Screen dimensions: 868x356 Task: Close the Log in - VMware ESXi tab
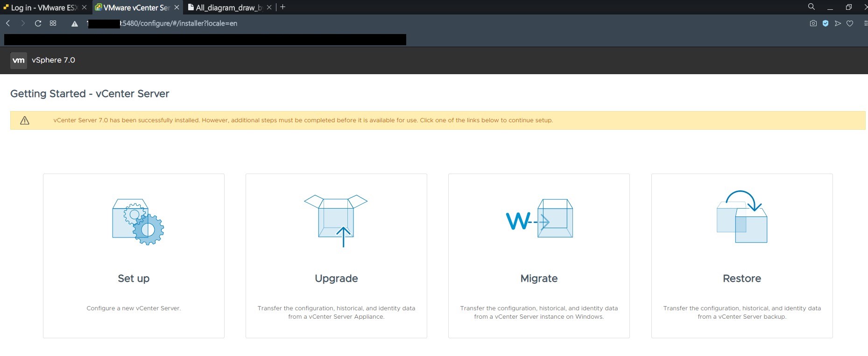(85, 7)
